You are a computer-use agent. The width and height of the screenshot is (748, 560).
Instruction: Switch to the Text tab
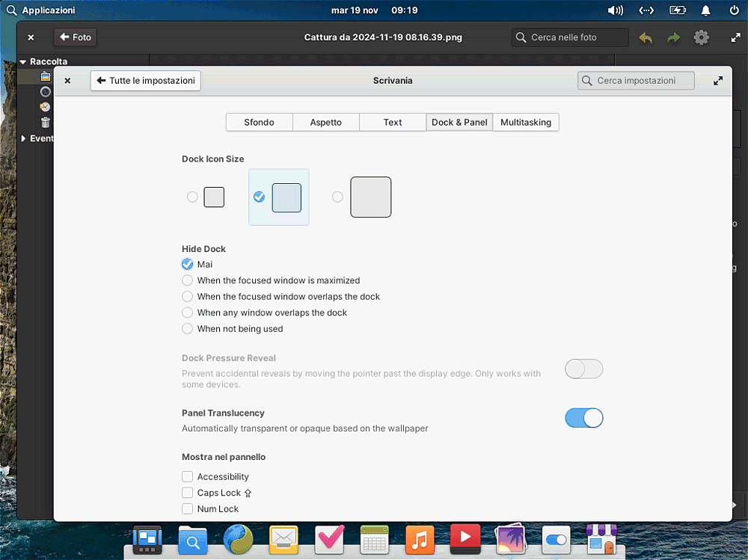(393, 122)
